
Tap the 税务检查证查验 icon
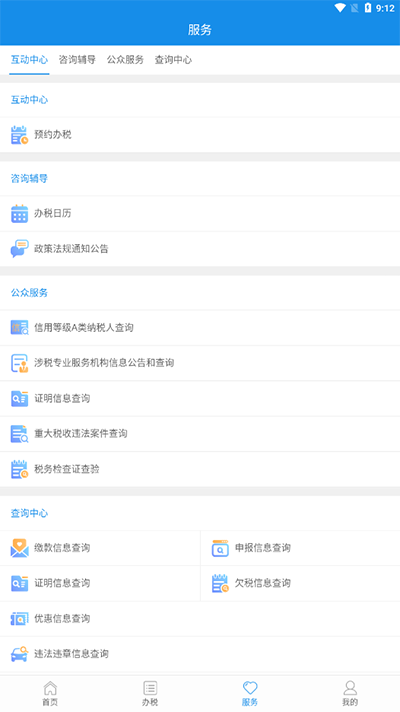[x=20, y=469]
